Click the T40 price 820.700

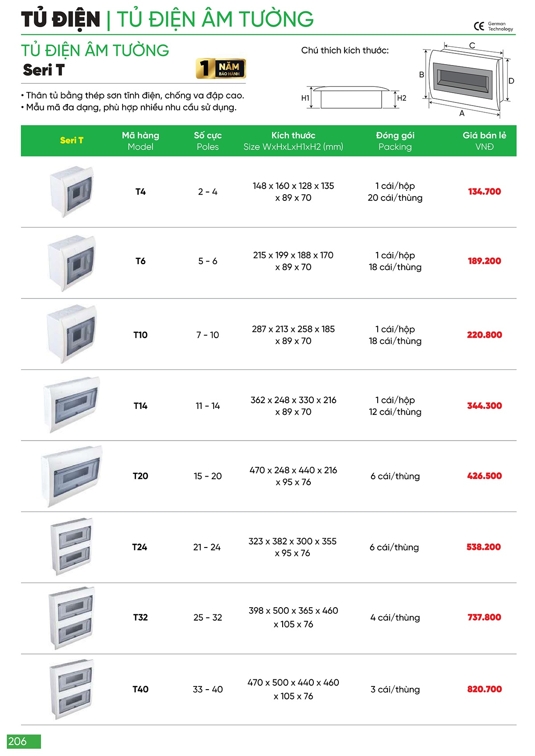point(484,689)
